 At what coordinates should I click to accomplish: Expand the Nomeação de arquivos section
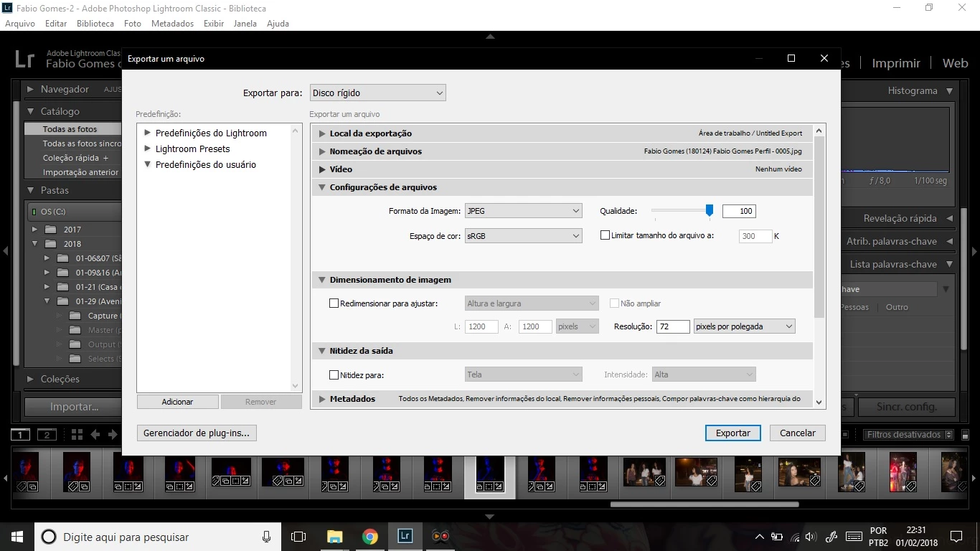(323, 151)
